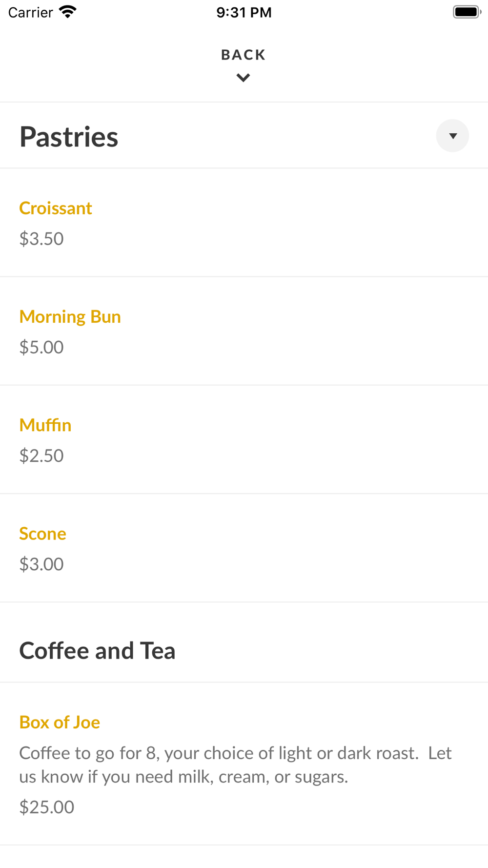The width and height of the screenshot is (488, 868).
Task: Open the Pastries category dropdown
Action: pyautogui.click(x=452, y=136)
